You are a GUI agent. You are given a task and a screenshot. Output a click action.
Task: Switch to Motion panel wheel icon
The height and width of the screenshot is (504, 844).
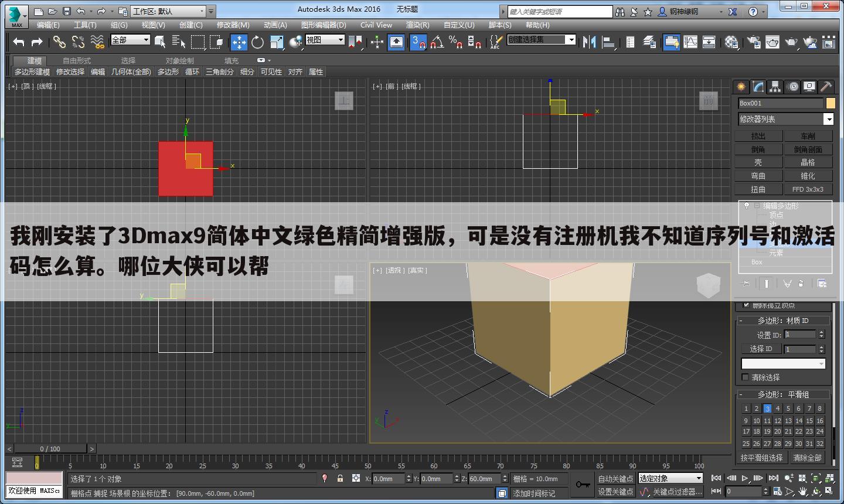pos(792,87)
